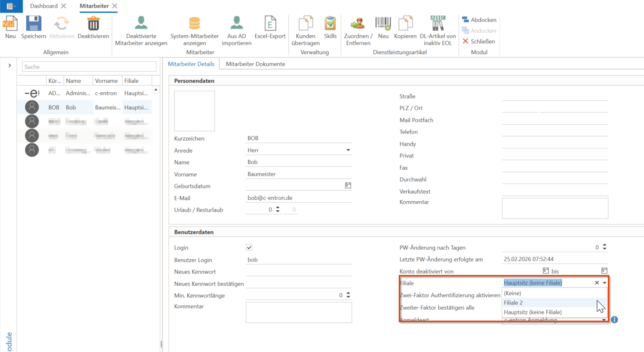Click the E-Mail field bob@c-entron.de

299,198
